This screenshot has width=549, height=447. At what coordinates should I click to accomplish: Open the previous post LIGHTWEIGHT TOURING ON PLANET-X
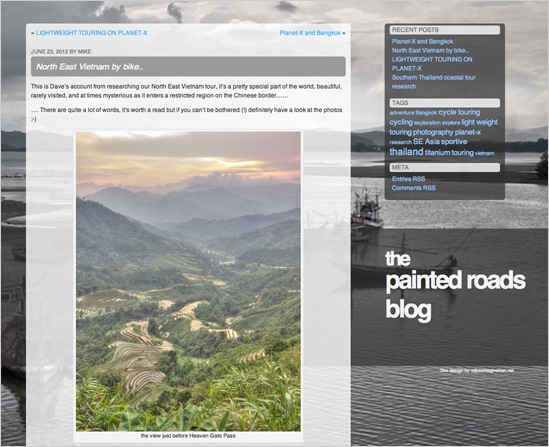point(91,33)
